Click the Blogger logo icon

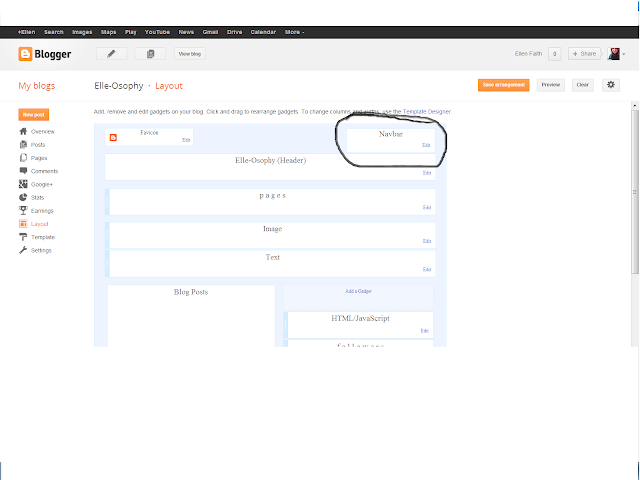[x=25, y=54]
